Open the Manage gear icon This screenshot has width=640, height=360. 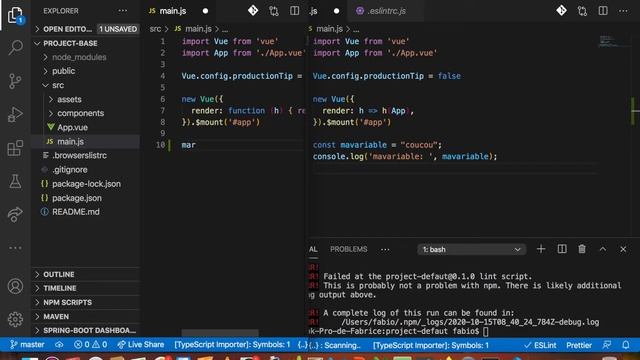(x=15, y=319)
